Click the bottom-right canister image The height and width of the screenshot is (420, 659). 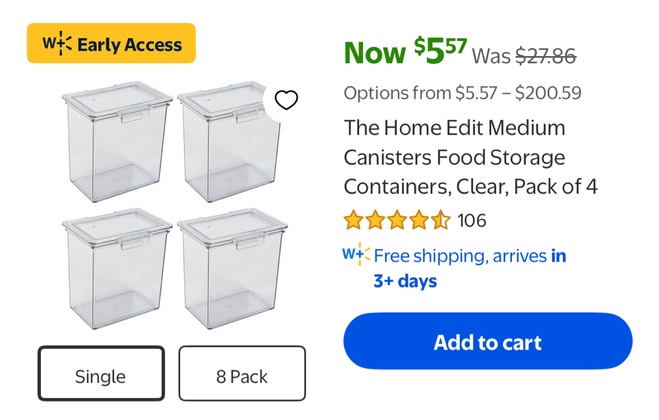pyautogui.click(x=226, y=268)
